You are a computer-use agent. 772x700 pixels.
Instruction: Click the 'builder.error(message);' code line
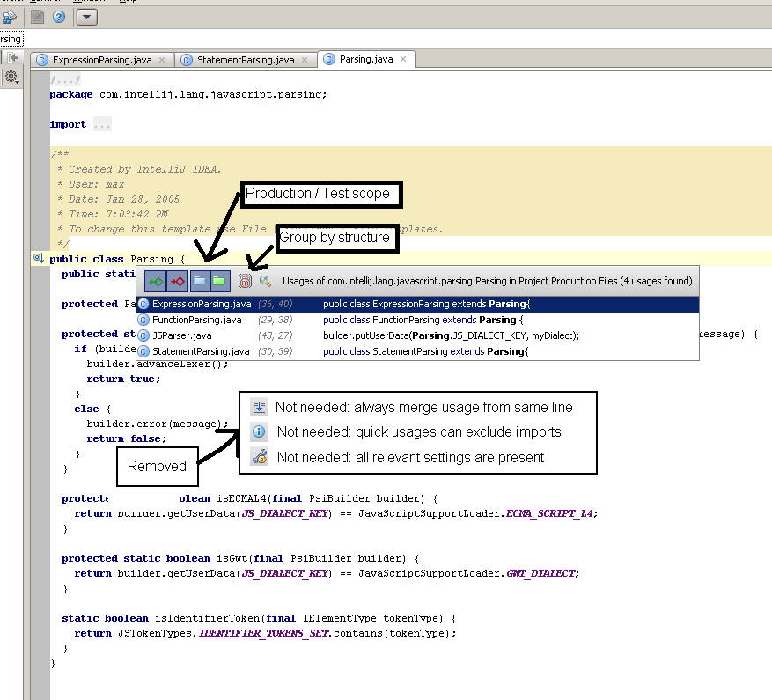click(158, 424)
